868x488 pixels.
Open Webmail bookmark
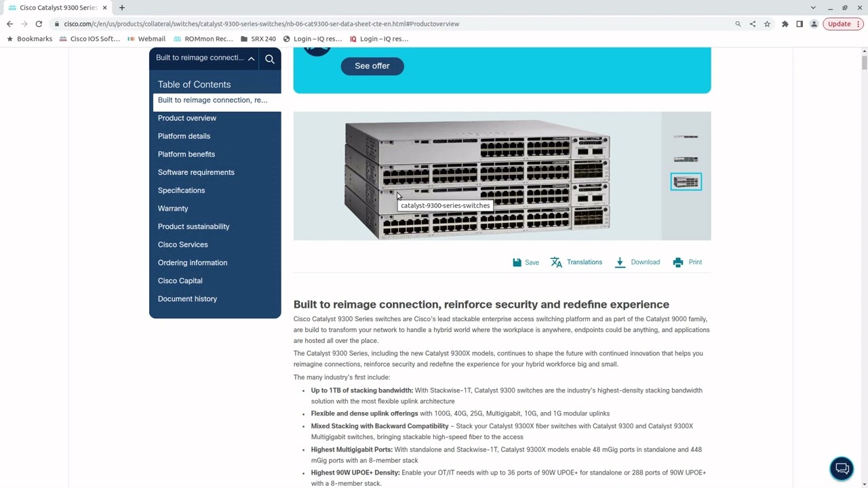pos(146,39)
